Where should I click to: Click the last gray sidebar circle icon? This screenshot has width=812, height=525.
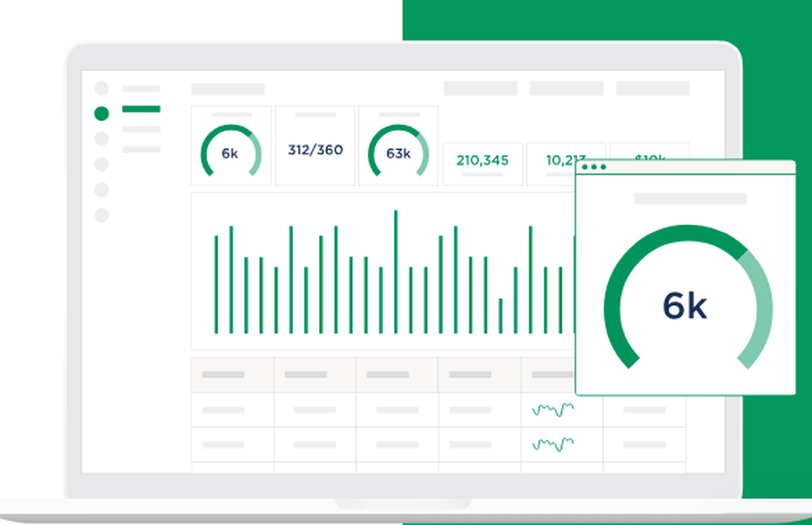[x=101, y=215]
